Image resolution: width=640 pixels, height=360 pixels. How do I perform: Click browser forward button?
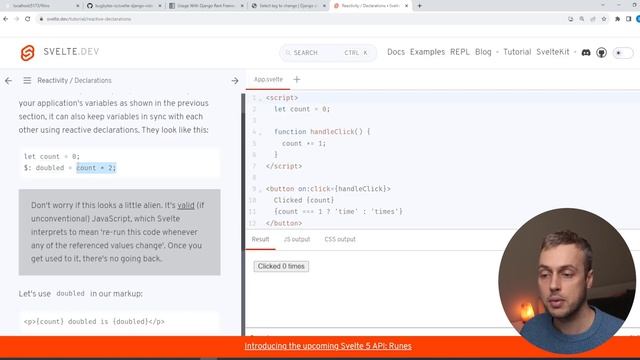[17, 19]
